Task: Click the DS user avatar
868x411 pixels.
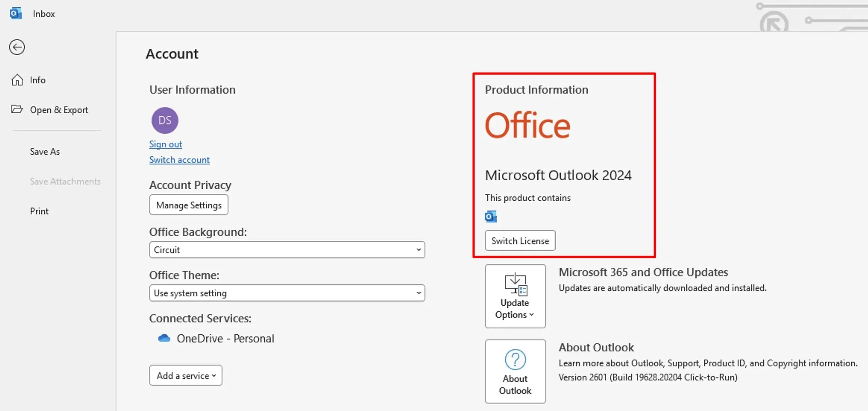Action: click(165, 120)
